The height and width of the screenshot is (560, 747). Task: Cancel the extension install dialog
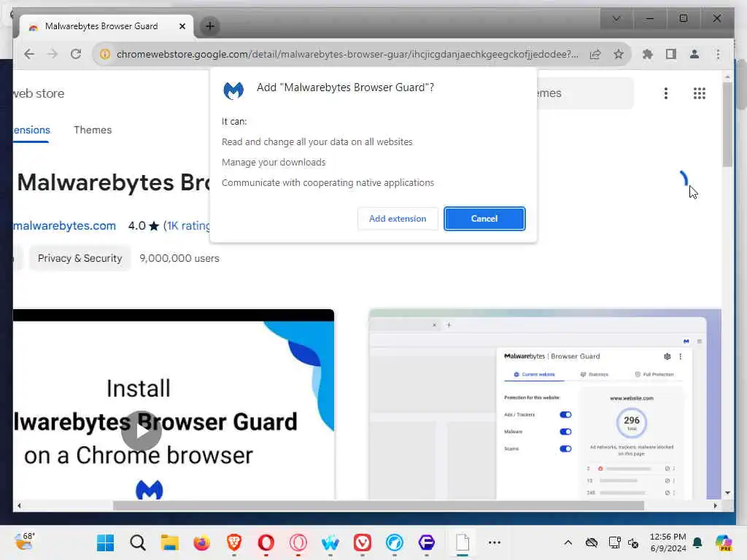484,219
